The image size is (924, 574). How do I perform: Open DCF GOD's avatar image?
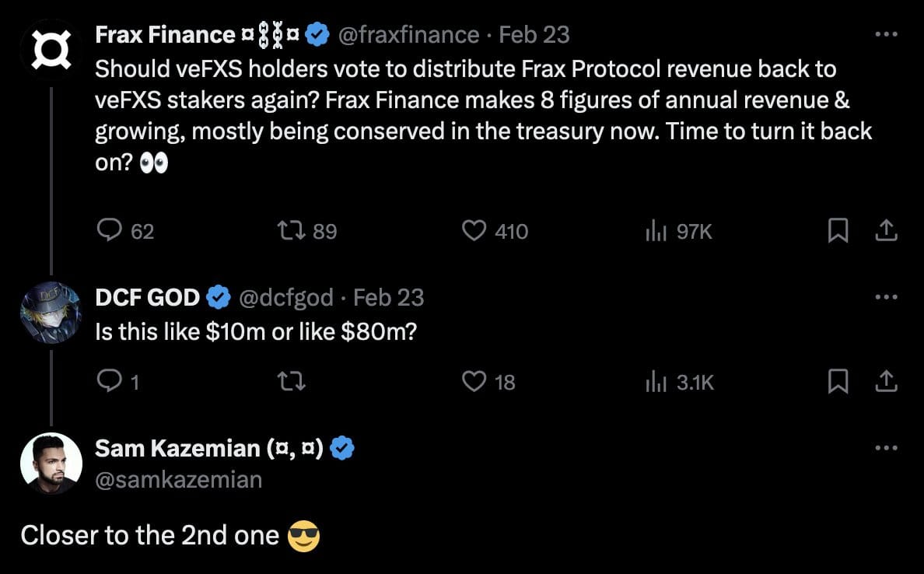[x=51, y=313]
